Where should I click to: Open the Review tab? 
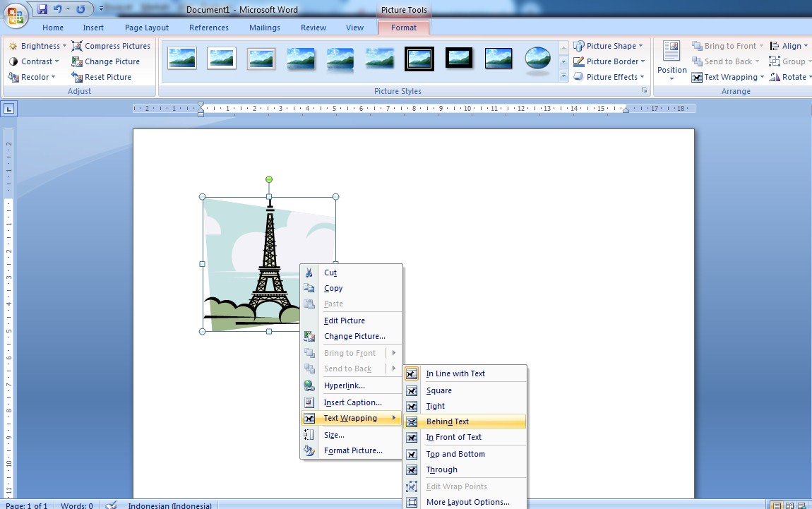pyautogui.click(x=314, y=28)
